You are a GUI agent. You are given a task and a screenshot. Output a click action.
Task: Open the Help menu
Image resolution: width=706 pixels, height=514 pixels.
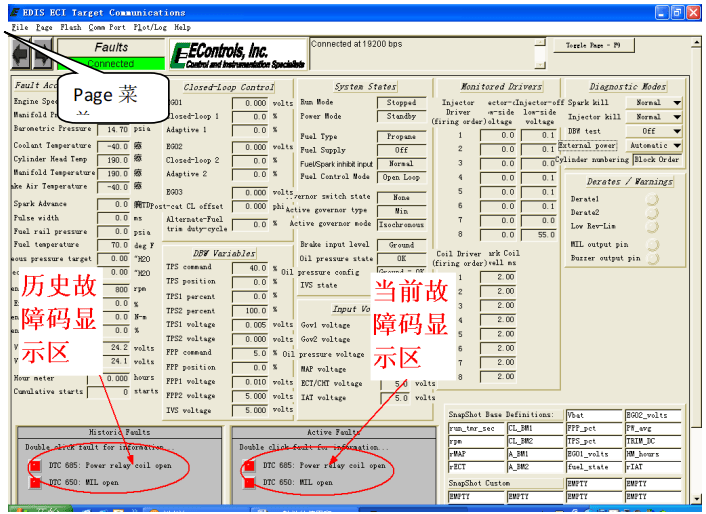182,27
